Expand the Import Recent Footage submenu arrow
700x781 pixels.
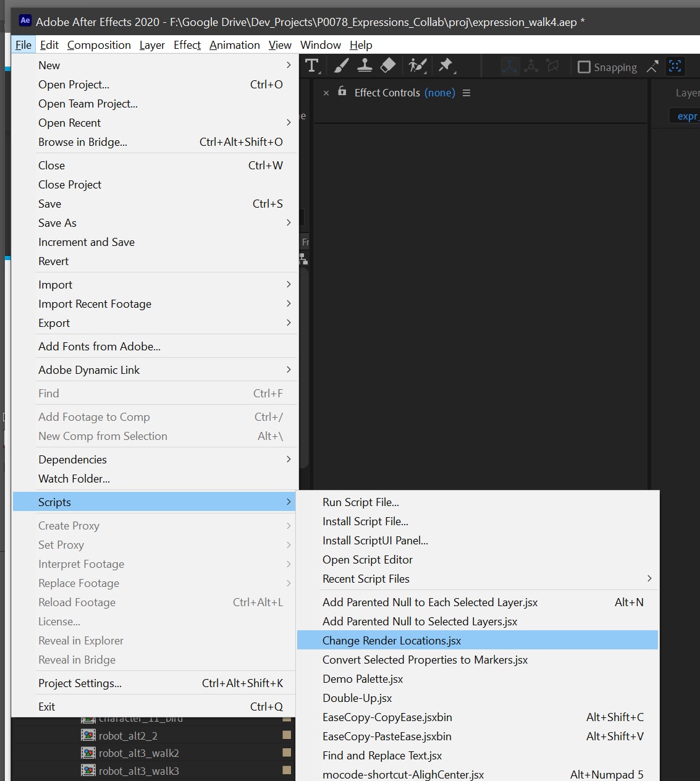[x=289, y=303]
